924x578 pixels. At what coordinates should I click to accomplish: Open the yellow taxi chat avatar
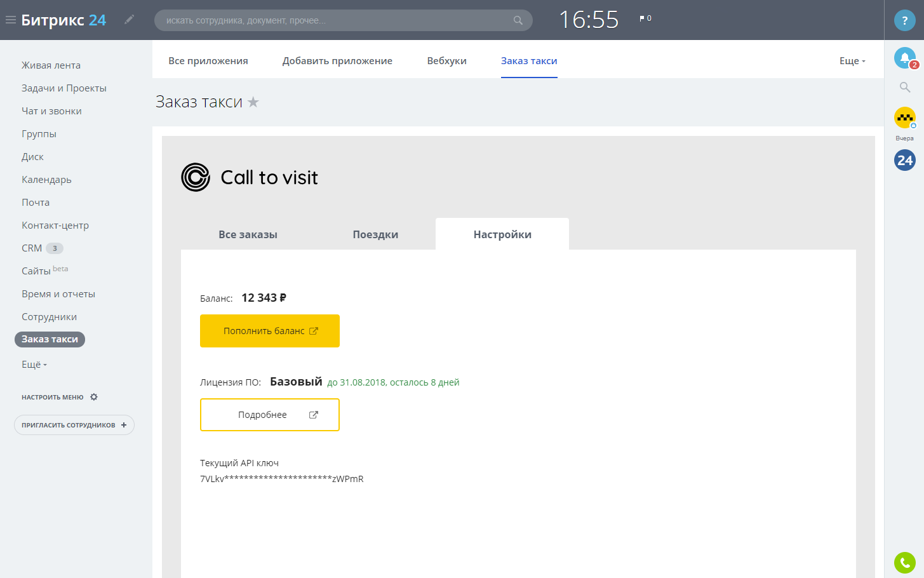point(904,118)
